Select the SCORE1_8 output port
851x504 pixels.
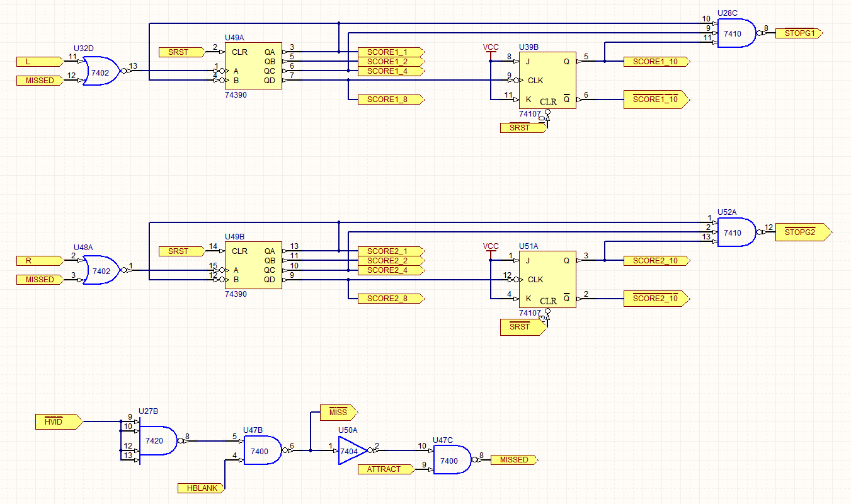(x=391, y=100)
